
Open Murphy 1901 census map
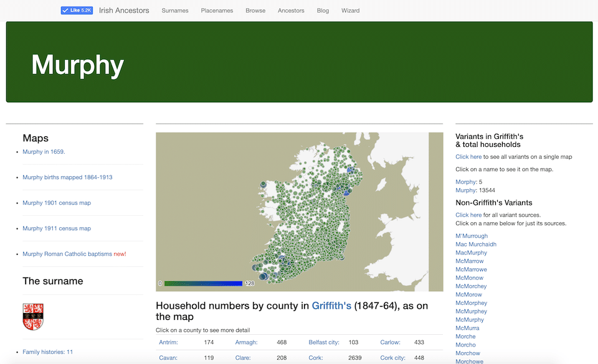[x=57, y=203]
